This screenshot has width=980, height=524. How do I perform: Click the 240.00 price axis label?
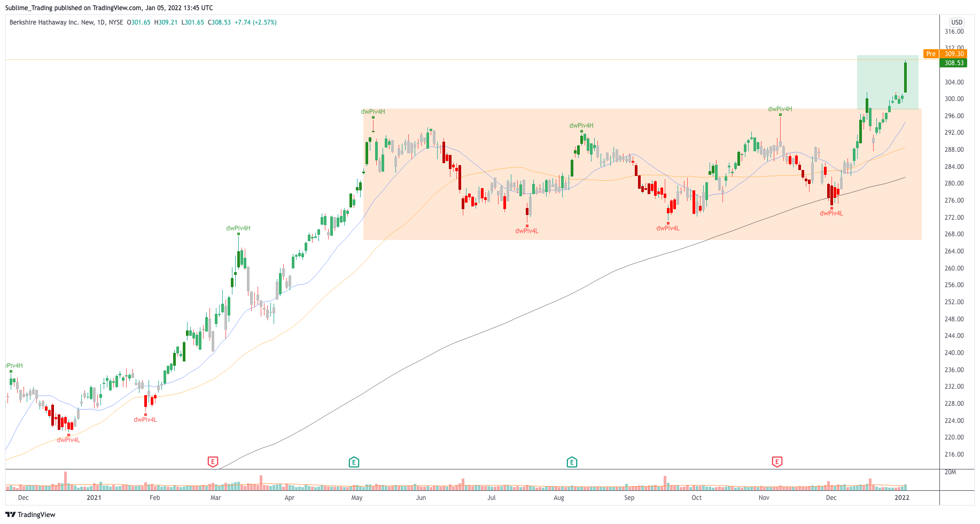pos(954,353)
